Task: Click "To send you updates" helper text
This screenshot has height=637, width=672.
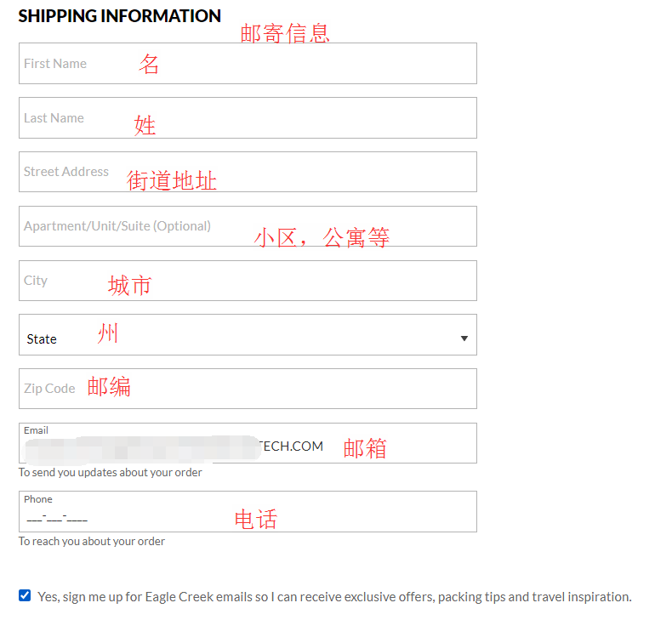Action: click(x=111, y=473)
